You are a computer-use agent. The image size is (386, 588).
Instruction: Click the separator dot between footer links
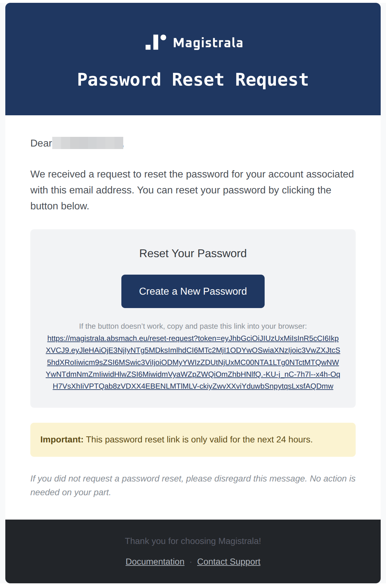click(190, 561)
